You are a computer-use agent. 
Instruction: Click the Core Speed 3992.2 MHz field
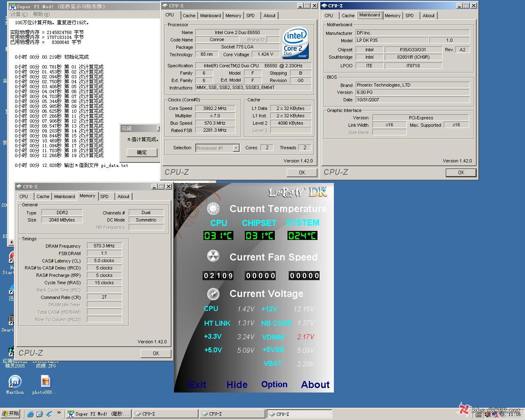tap(215, 108)
